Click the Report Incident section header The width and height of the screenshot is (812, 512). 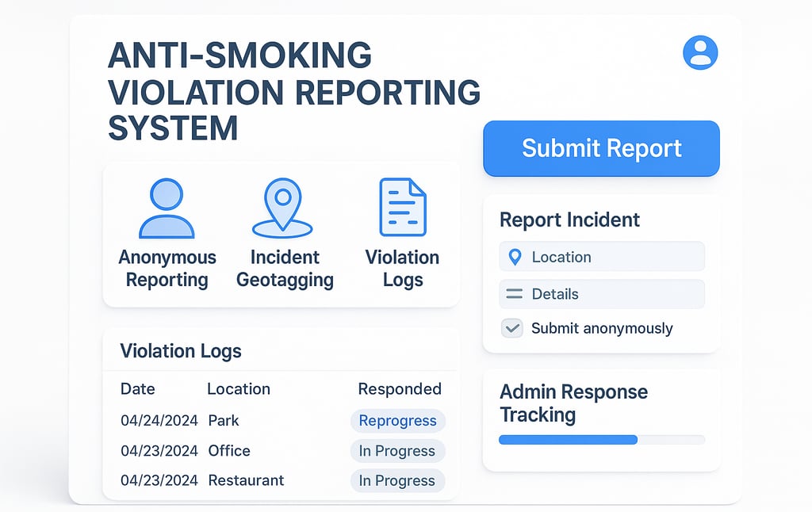coord(569,220)
